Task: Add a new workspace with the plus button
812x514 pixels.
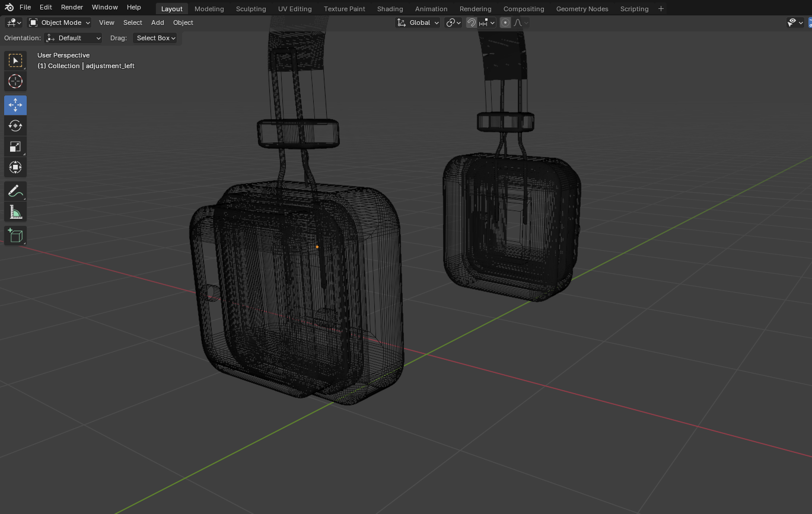Action: [661, 8]
